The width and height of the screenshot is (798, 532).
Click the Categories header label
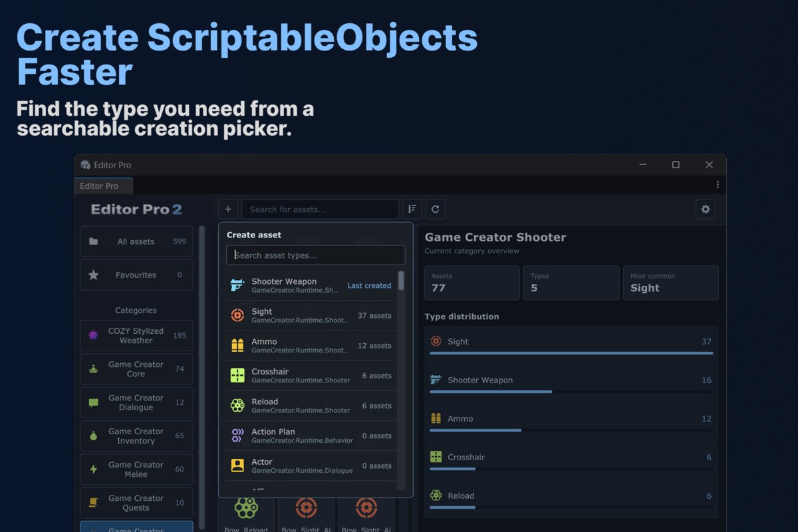point(136,311)
